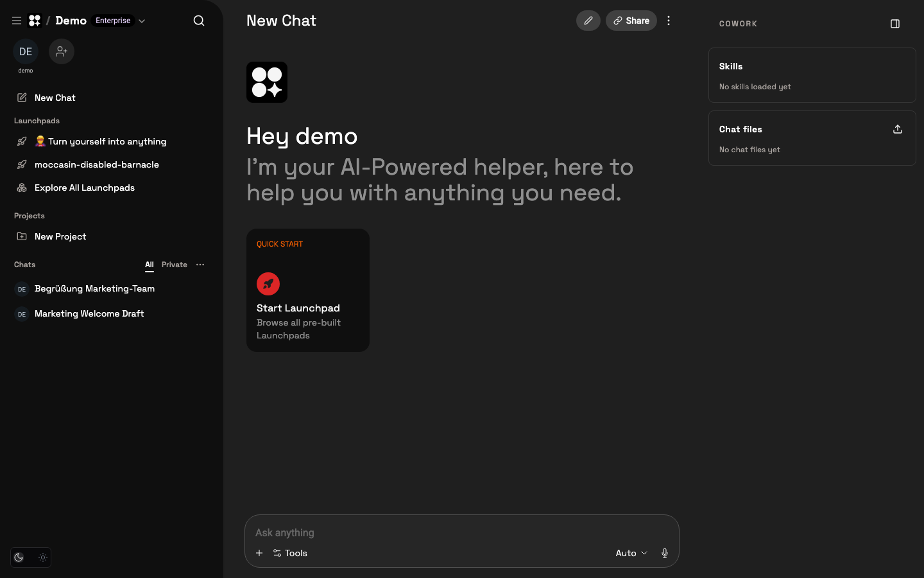Enable dark mode with moon icon
This screenshot has height=578, width=924.
(x=19, y=557)
